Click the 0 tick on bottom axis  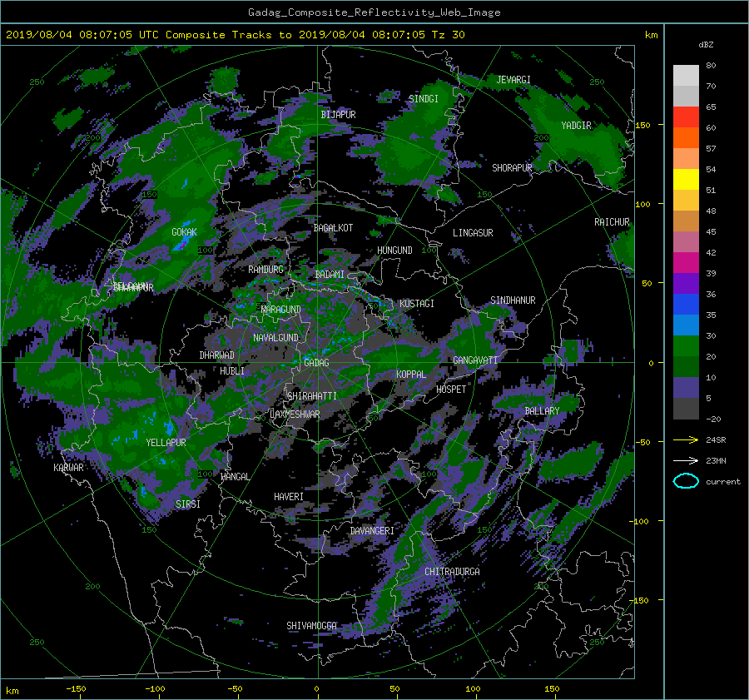(316, 689)
